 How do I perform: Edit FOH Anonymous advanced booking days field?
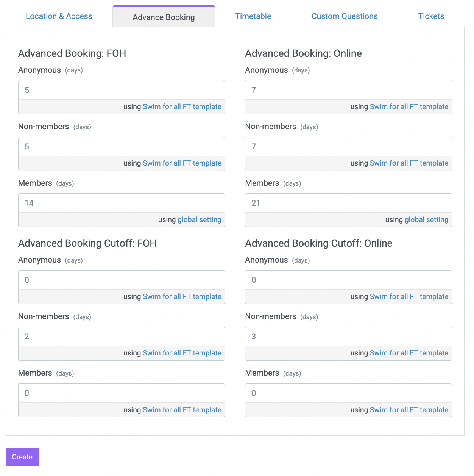[x=122, y=90]
